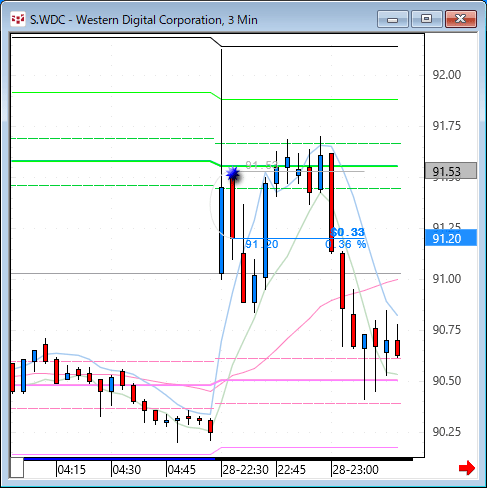487x488 pixels.
Task: Minimize the S.WDC chart window
Action: [x=392, y=19]
